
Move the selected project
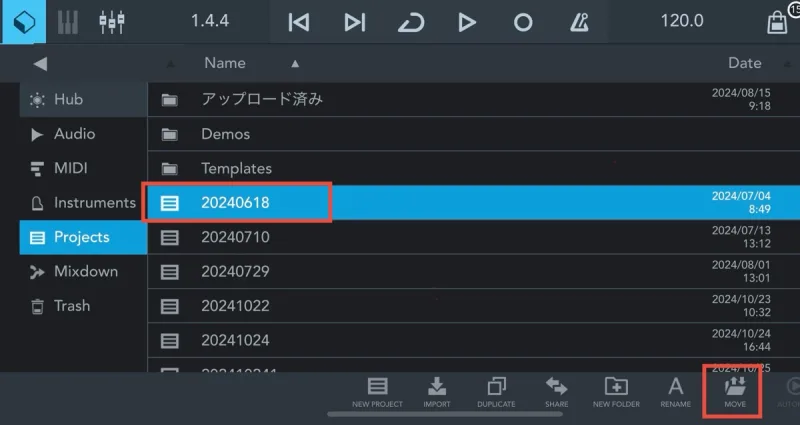[735, 392]
